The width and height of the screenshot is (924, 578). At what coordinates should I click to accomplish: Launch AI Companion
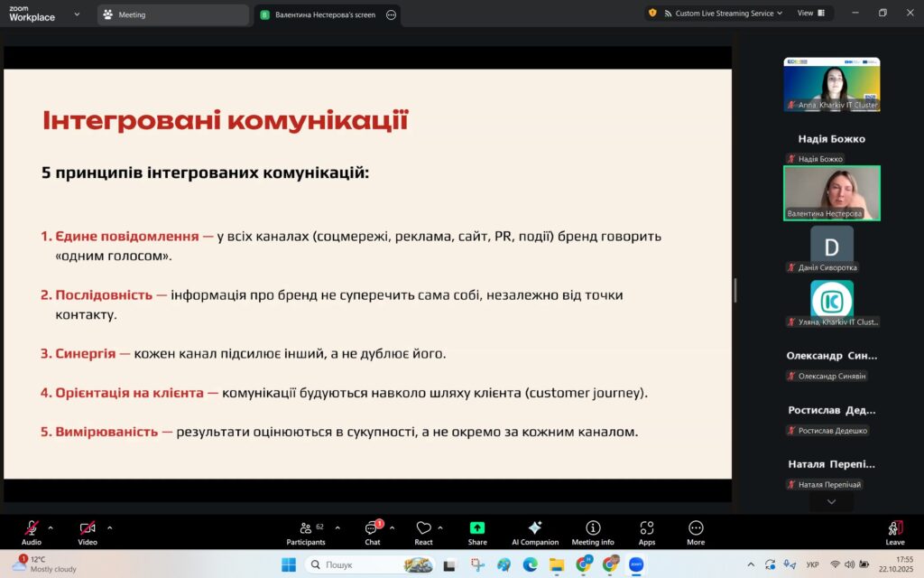coord(535,532)
